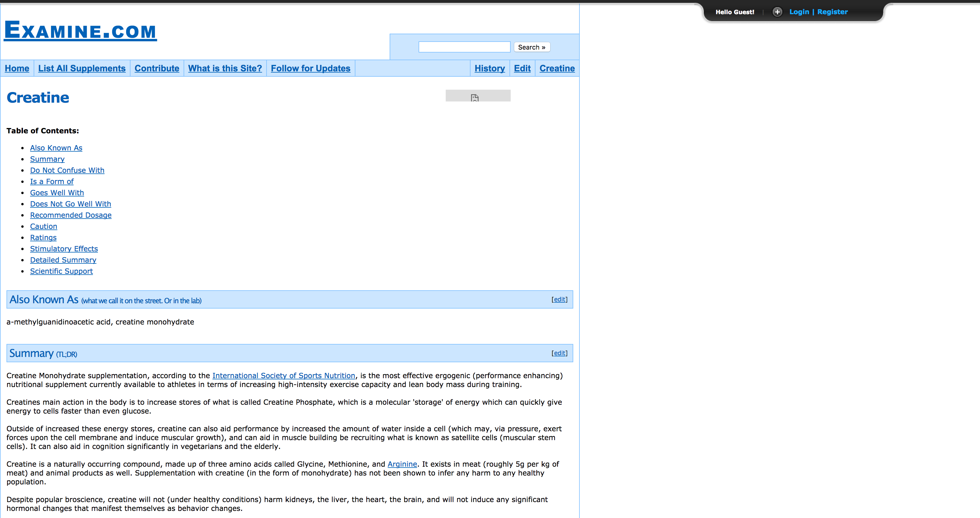Jump to the Ratings section
The image size is (980, 518).
43,238
